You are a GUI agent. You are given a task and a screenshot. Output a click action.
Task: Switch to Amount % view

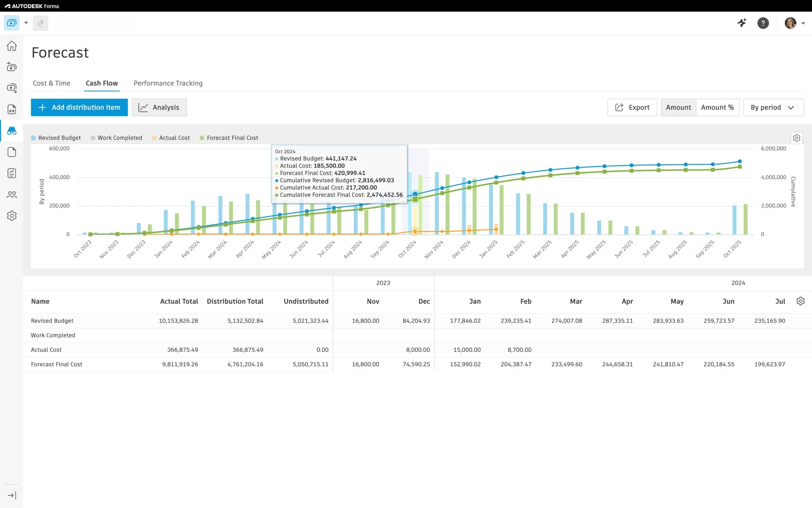pyautogui.click(x=718, y=107)
